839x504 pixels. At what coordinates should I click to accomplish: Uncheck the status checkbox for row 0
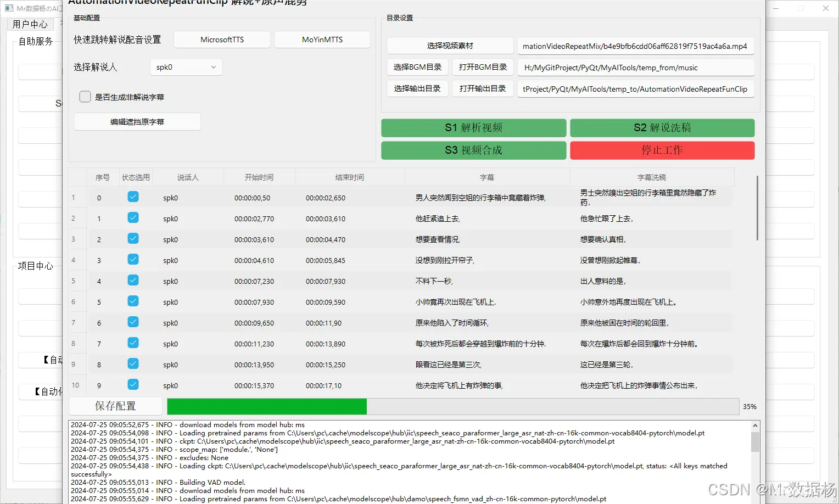[x=133, y=197]
